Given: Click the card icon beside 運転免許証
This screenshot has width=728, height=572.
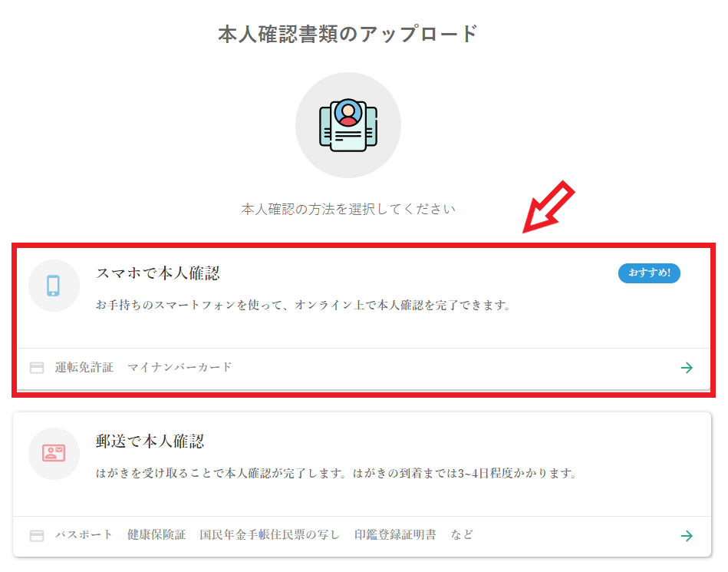Looking at the screenshot, I should (37, 368).
